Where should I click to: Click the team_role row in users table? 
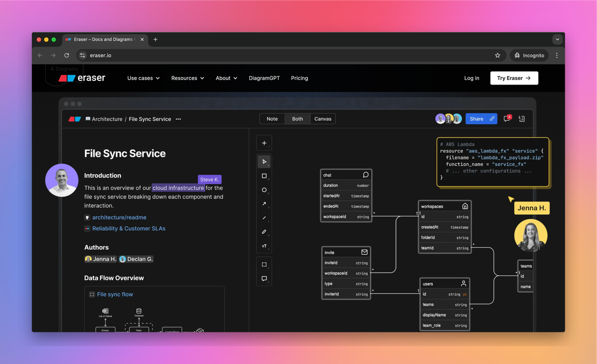(x=445, y=325)
